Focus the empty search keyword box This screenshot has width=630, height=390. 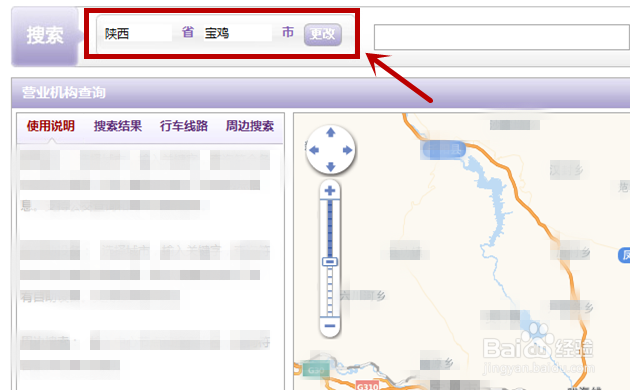click(x=501, y=37)
